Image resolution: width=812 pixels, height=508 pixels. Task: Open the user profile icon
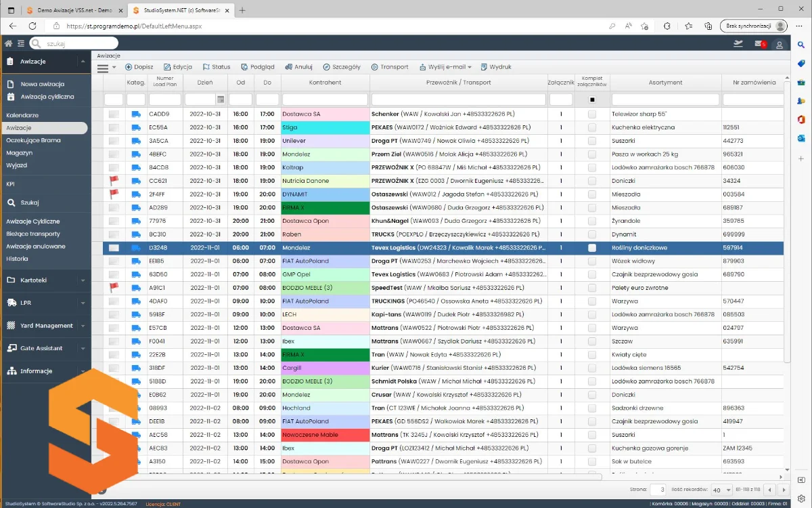(780, 45)
